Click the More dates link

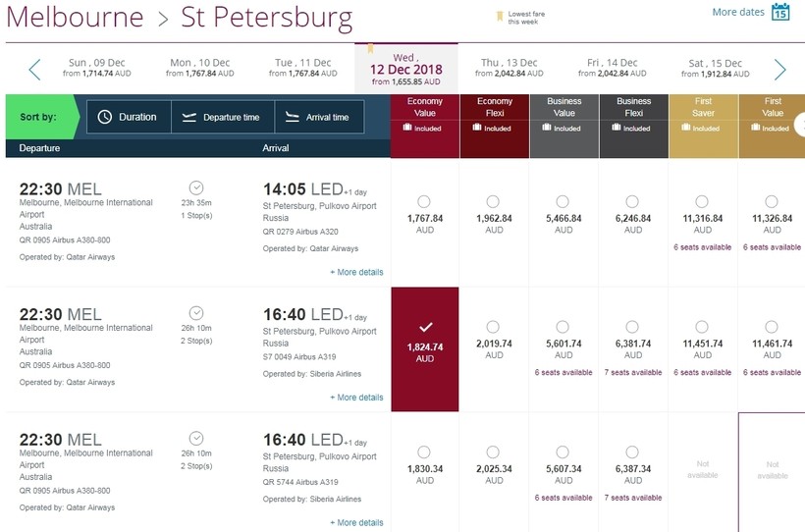738,13
